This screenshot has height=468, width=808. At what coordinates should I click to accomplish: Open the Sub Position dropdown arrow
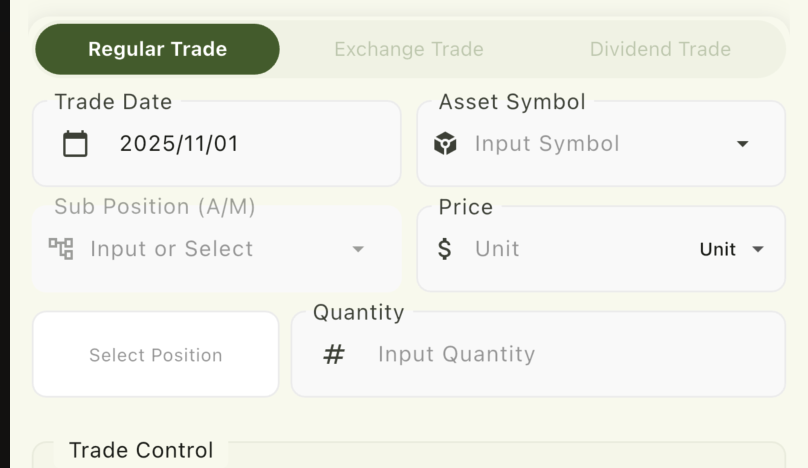pyautogui.click(x=358, y=249)
